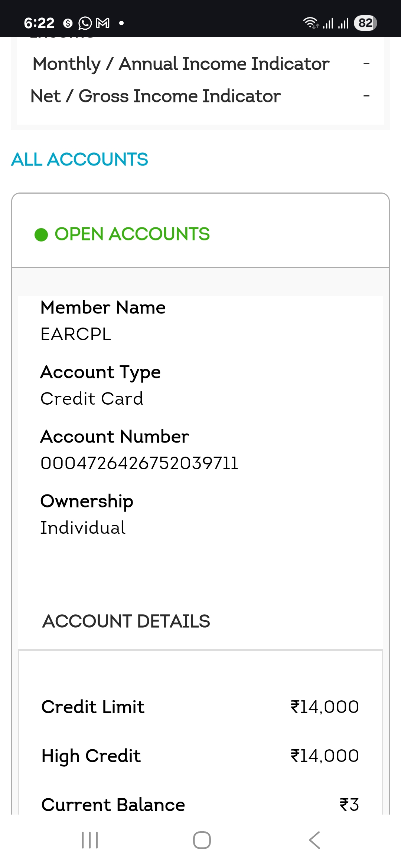
Task: Select the Credit Card account type value
Action: 92,399
